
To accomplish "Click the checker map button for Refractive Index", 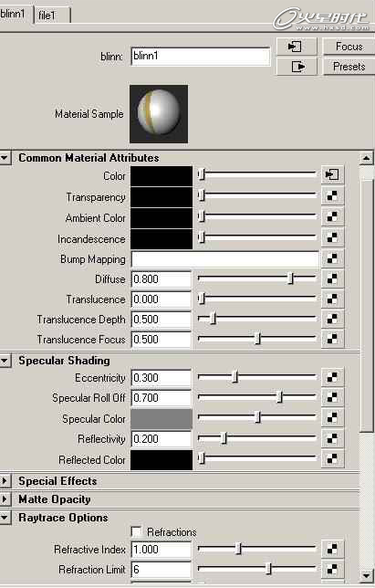I will (x=332, y=550).
